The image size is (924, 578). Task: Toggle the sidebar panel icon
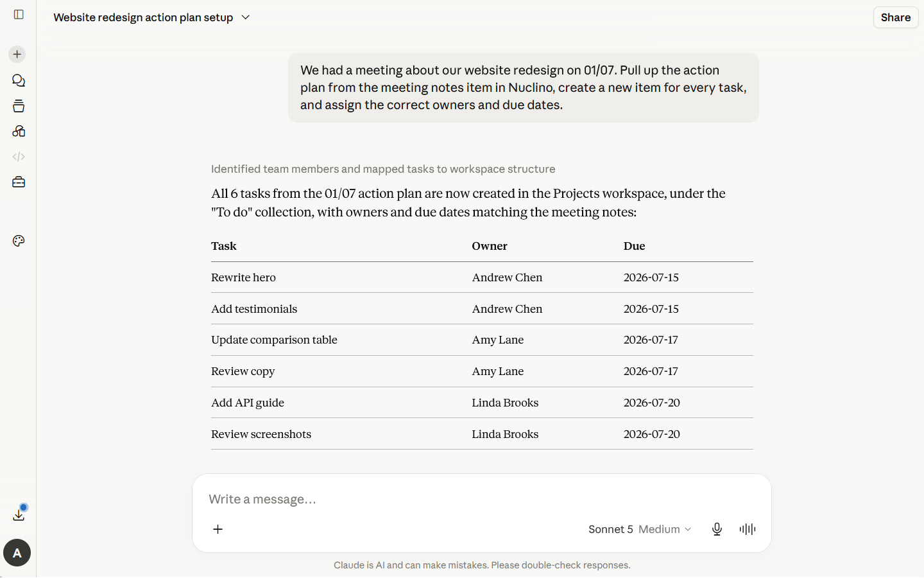click(19, 14)
